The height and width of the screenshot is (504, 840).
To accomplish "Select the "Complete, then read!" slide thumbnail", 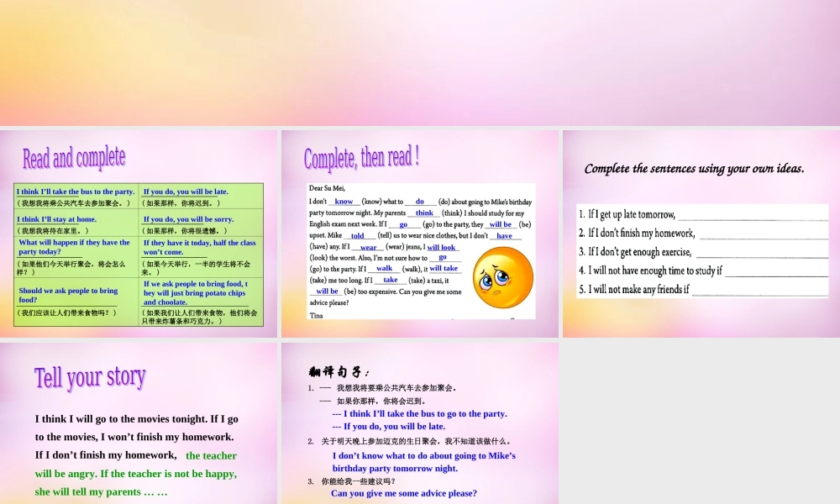I will pos(420,235).
